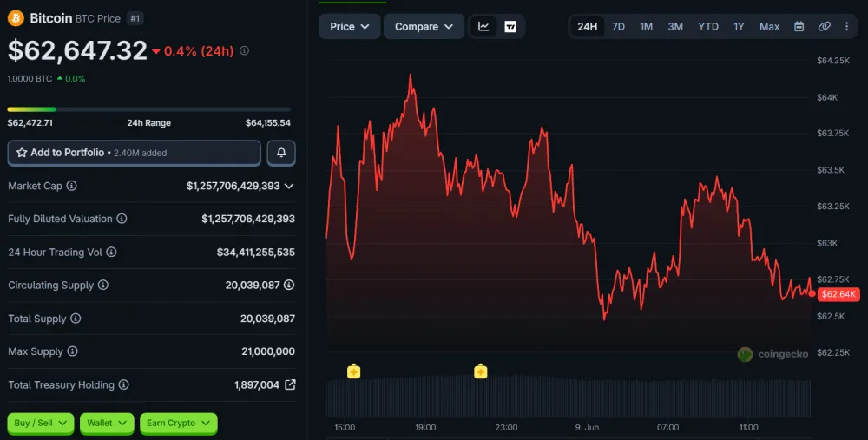The height and width of the screenshot is (440, 868).
Task: Click the Bitcoin orange logo icon
Action: (x=16, y=18)
